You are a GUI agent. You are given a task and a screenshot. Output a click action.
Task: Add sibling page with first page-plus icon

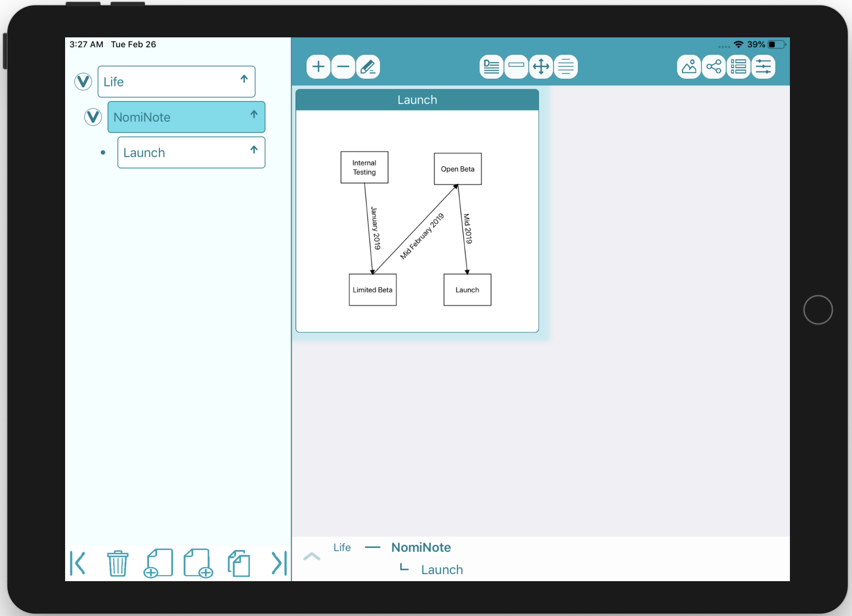(x=158, y=563)
